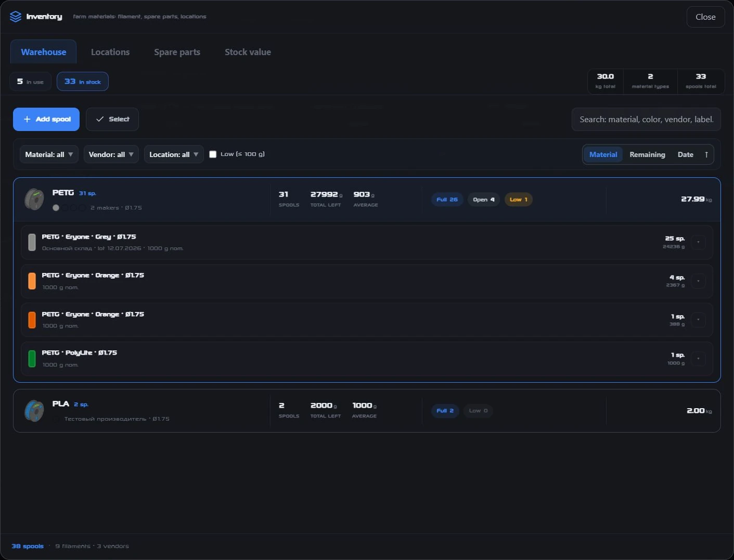Image resolution: width=734 pixels, height=560 pixels.
Task: Expand the 388 g PETG Eryone Orange row arrow
Action: (x=698, y=320)
